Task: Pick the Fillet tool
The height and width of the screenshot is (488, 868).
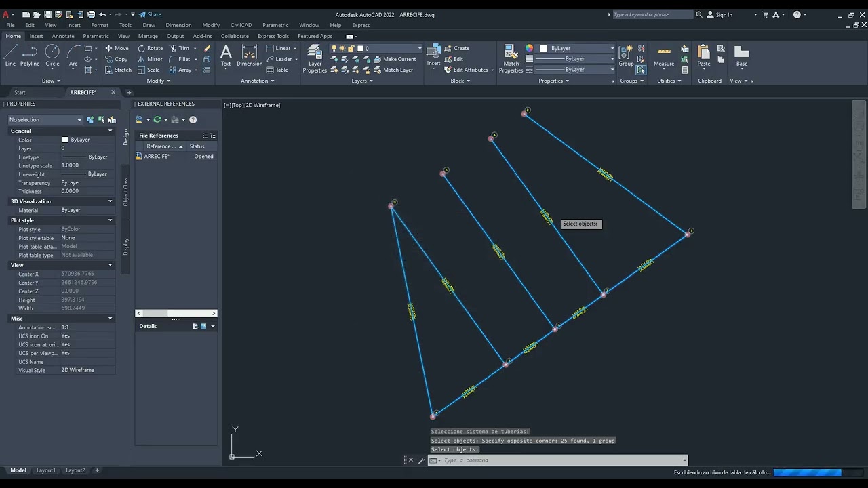Action: pyautogui.click(x=180, y=59)
